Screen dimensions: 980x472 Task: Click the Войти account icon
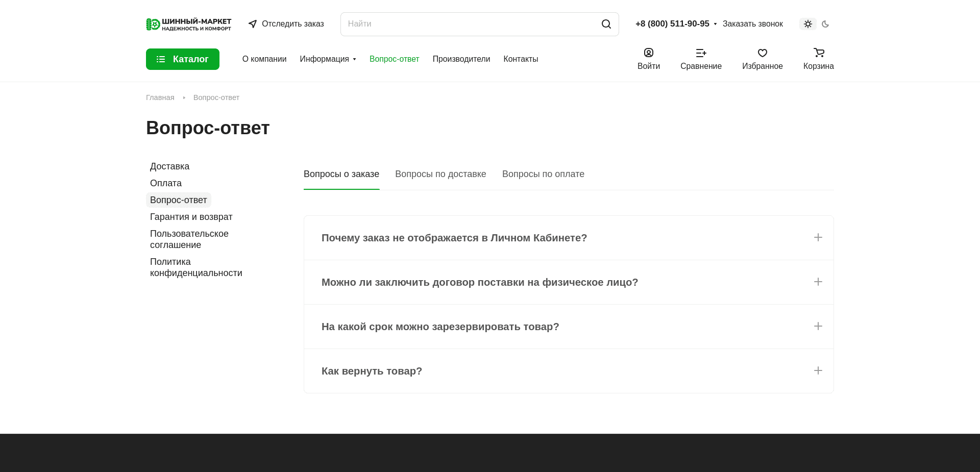pos(648,53)
